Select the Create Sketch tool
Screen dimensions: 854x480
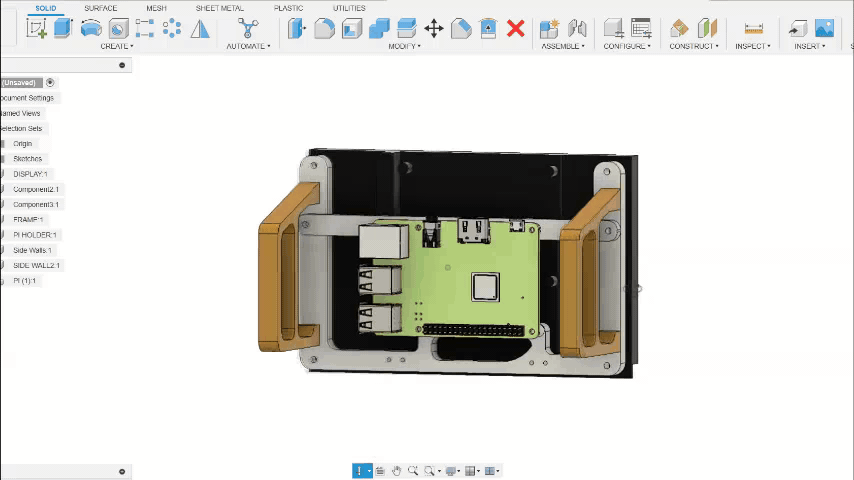[x=36, y=28]
